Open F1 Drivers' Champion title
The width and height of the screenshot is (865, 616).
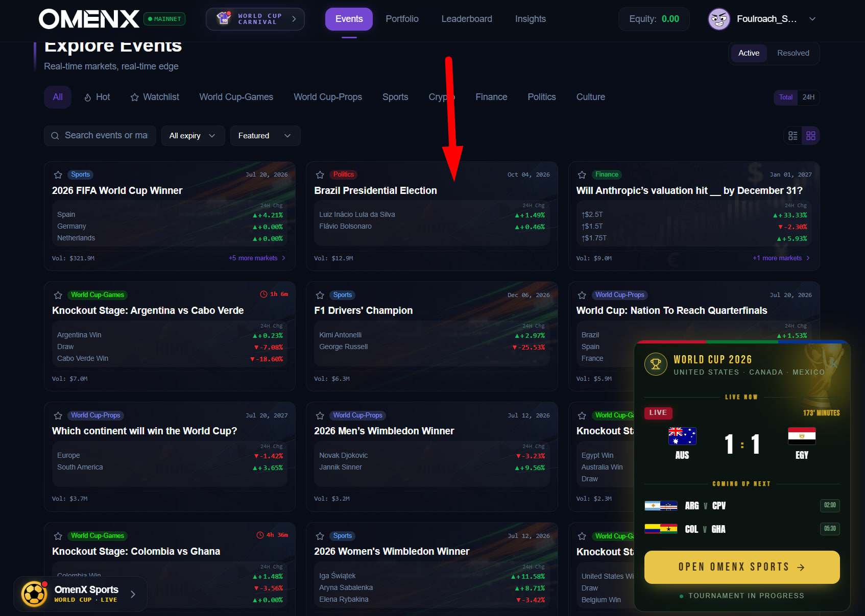(363, 310)
